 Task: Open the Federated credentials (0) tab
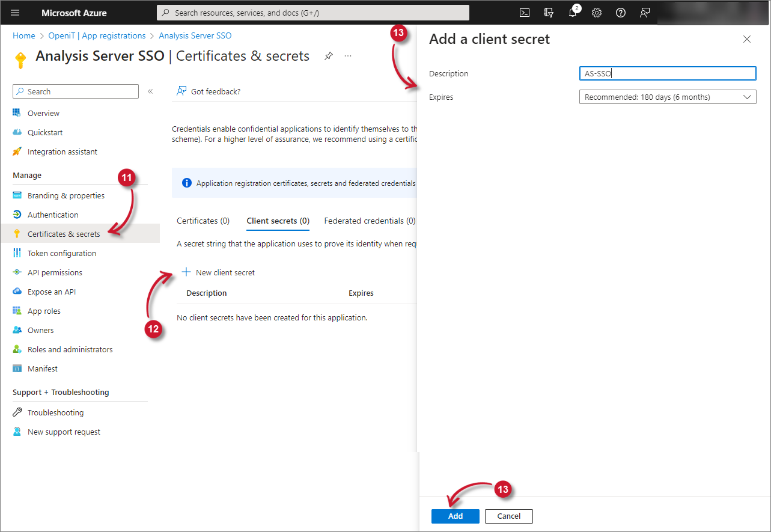click(x=370, y=221)
